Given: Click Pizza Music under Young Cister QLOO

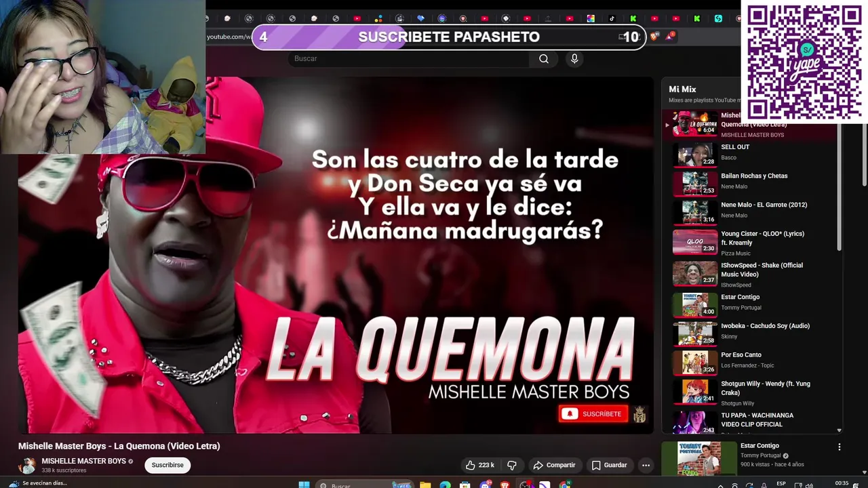Looking at the screenshot, I should (x=736, y=253).
